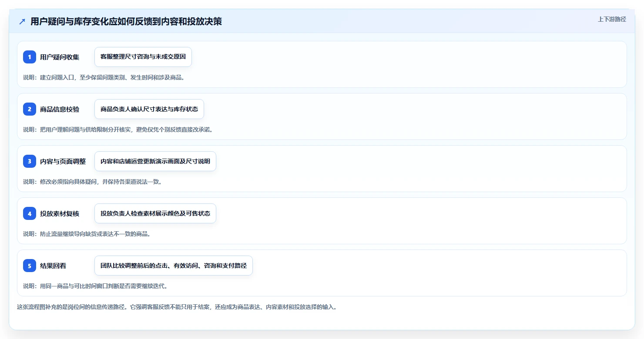Click the 投放素材复核 step name
The height and width of the screenshot is (339, 644).
coord(60,213)
